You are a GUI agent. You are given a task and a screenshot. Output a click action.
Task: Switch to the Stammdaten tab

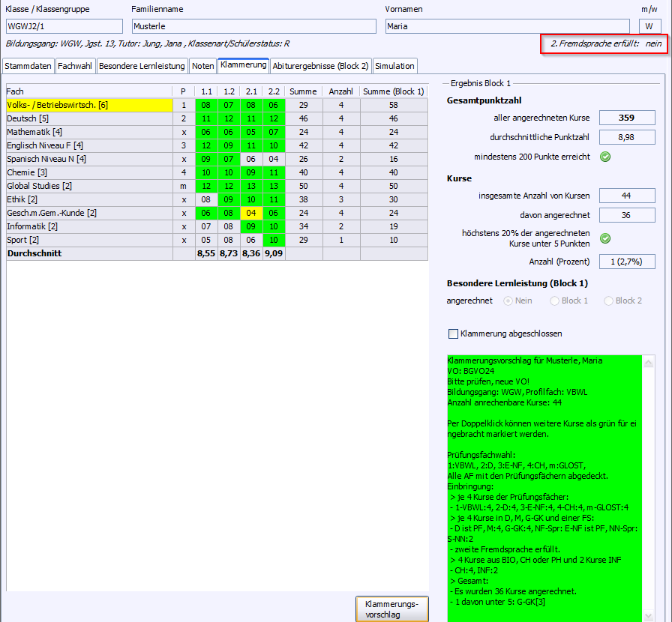click(x=29, y=66)
